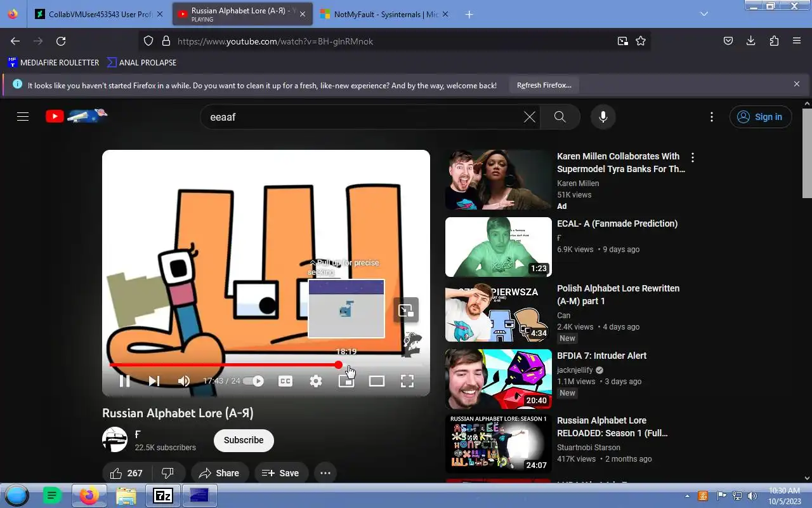The width and height of the screenshot is (812, 508).
Task: Enable miniplayer mode
Action: [x=346, y=381]
